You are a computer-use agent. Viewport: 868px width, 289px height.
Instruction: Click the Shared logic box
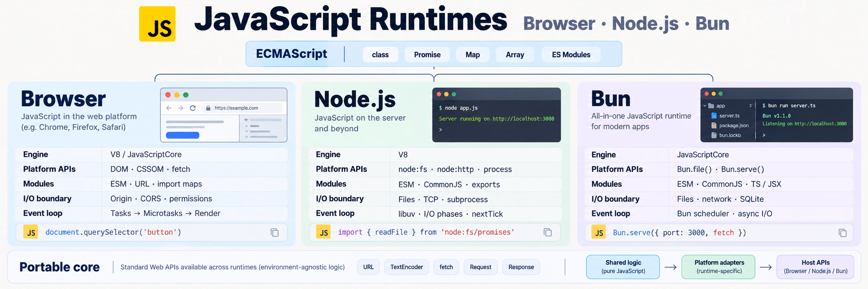pyautogui.click(x=623, y=267)
